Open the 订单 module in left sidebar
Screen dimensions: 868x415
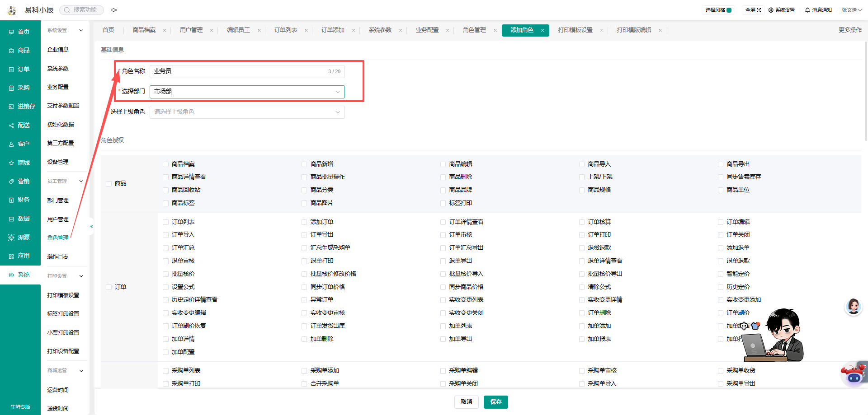(19, 70)
